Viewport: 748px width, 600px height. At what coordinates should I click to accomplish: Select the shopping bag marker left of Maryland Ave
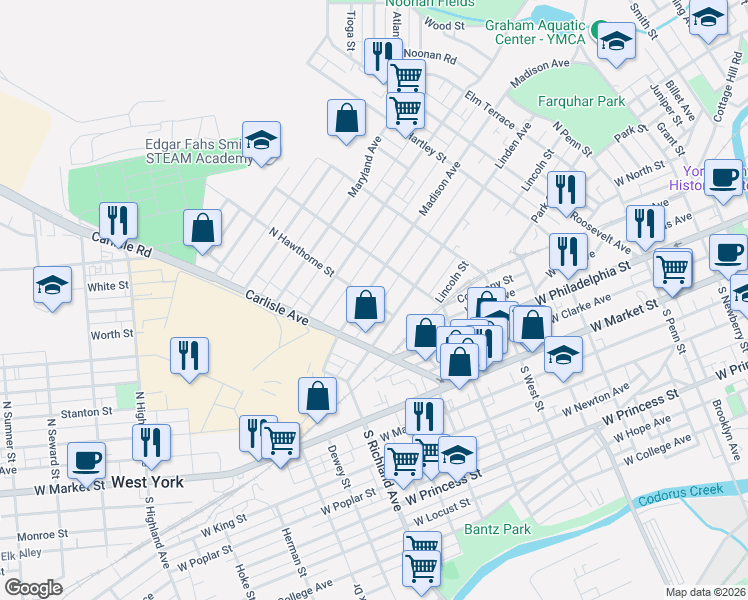point(346,118)
